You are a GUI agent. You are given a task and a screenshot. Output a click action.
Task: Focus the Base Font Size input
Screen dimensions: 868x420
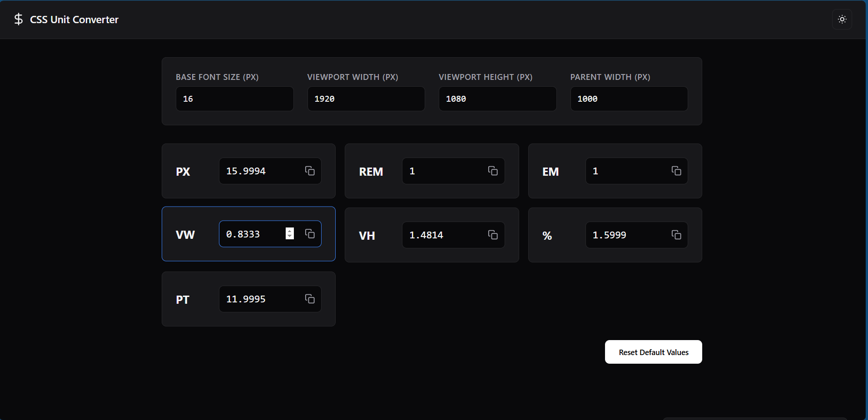pyautogui.click(x=234, y=99)
